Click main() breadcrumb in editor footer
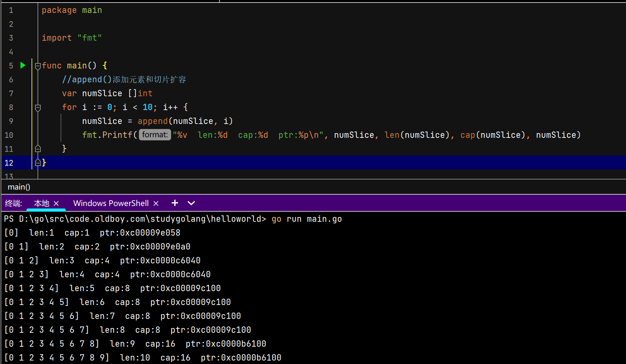The height and width of the screenshot is (364, 626). click(x=19, y=187)
